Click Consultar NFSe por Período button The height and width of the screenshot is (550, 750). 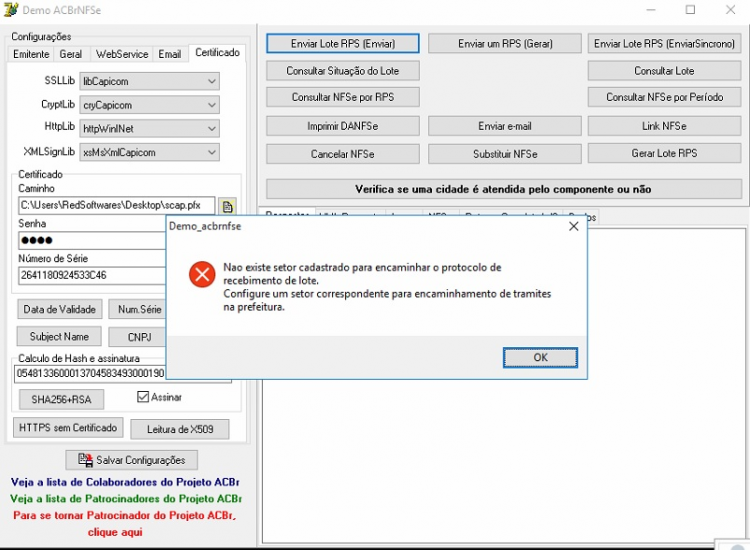[x=664, y=97]
